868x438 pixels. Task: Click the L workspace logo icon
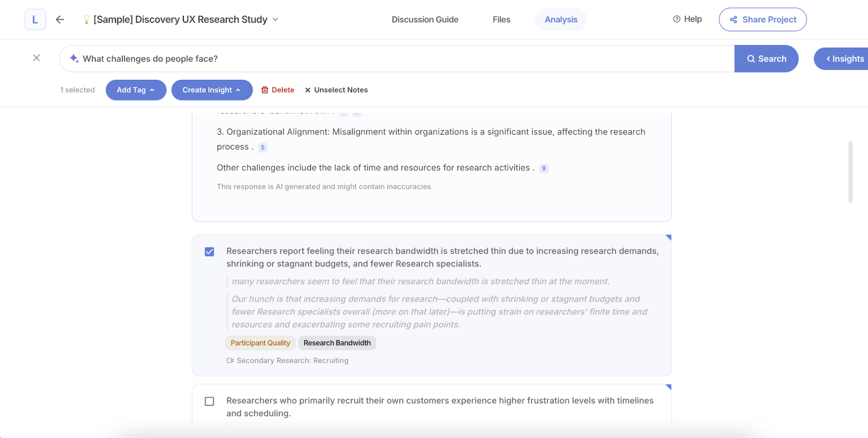(x=35, y=20)
